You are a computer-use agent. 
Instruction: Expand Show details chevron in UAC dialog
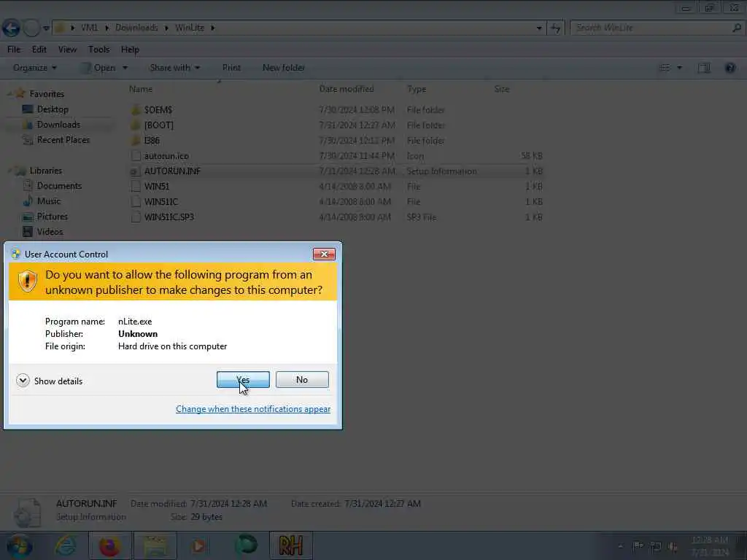(23, 381)
